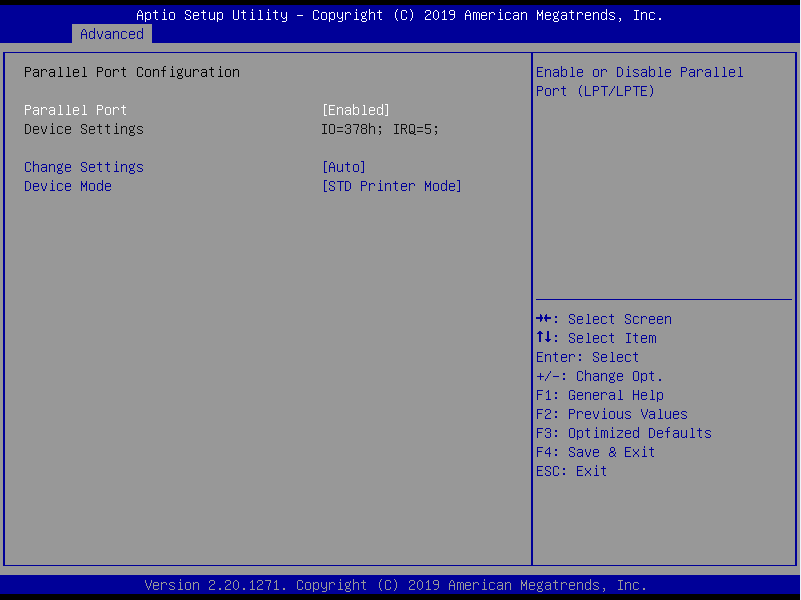801x600 pixels.
Task: Select the Advanced tab
Action: 112,34
